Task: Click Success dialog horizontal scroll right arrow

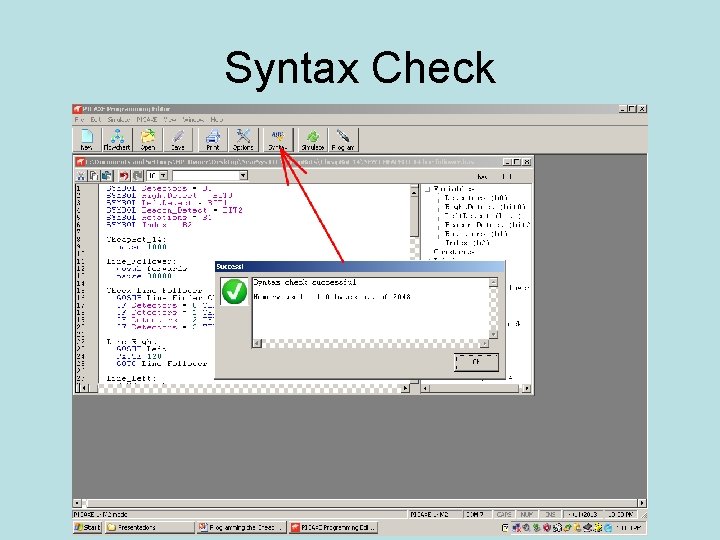Action: click(x=484, y=343)
